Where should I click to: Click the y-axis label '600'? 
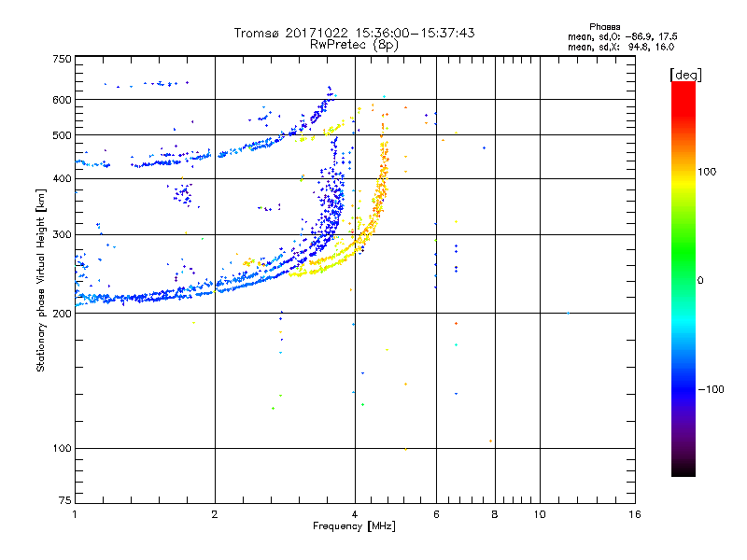[63, 100]
